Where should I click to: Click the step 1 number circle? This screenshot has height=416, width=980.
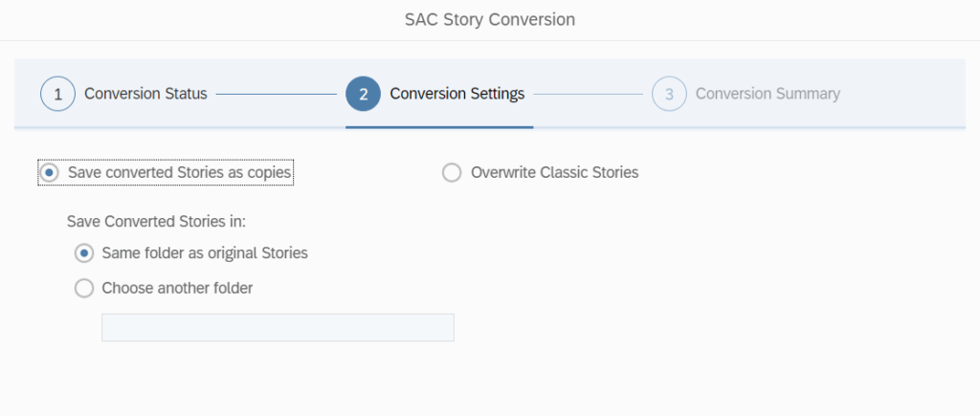click(x=57, y=95)
